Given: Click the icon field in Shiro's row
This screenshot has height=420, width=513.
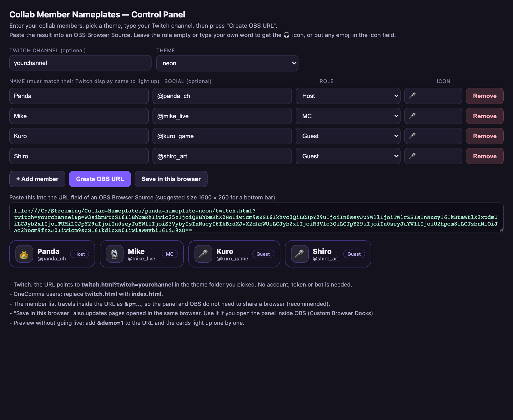Looking at the screenshot, I should [433, 156].
